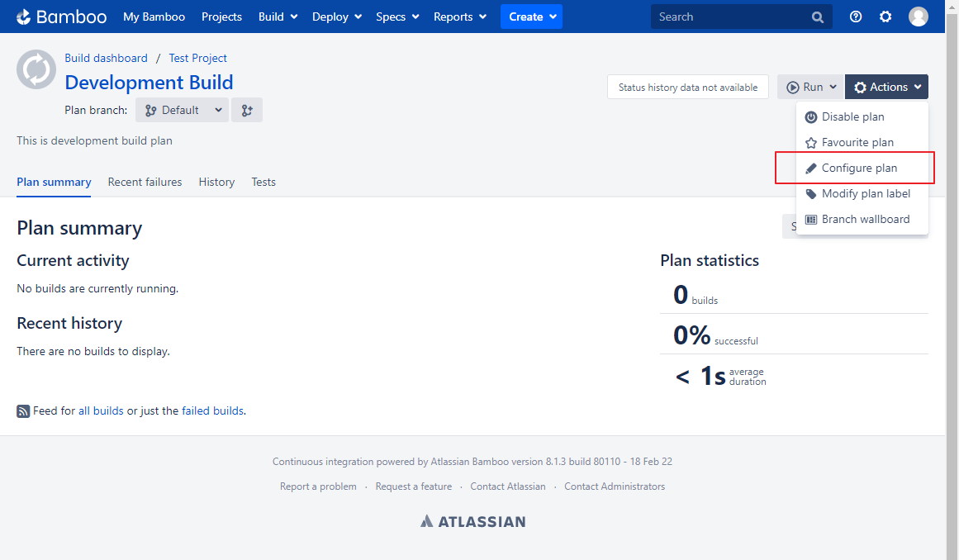959x560 pixels.
Task: Click the 'Plan statistics' heading
Action: click(710, 260)
